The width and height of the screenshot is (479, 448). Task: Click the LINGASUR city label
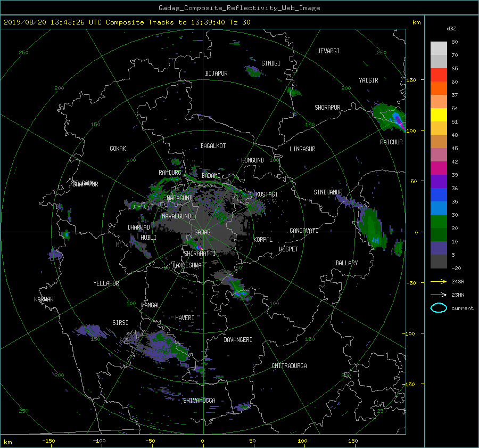click(302, 149)
